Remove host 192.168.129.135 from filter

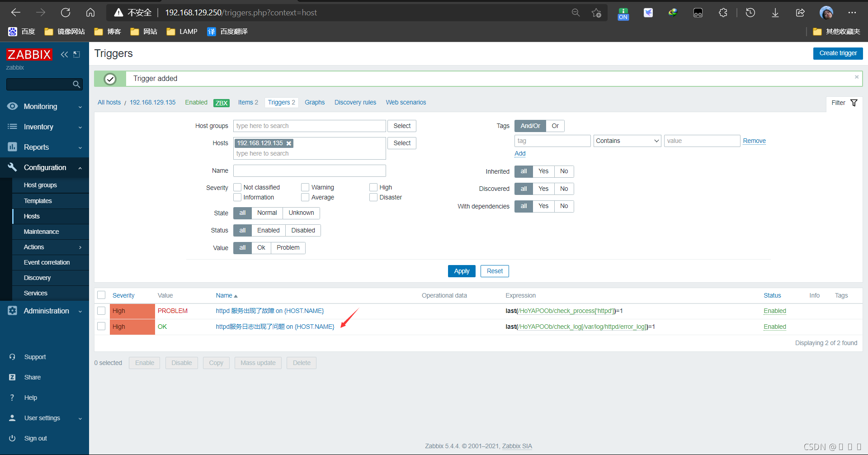click(289, 143)
